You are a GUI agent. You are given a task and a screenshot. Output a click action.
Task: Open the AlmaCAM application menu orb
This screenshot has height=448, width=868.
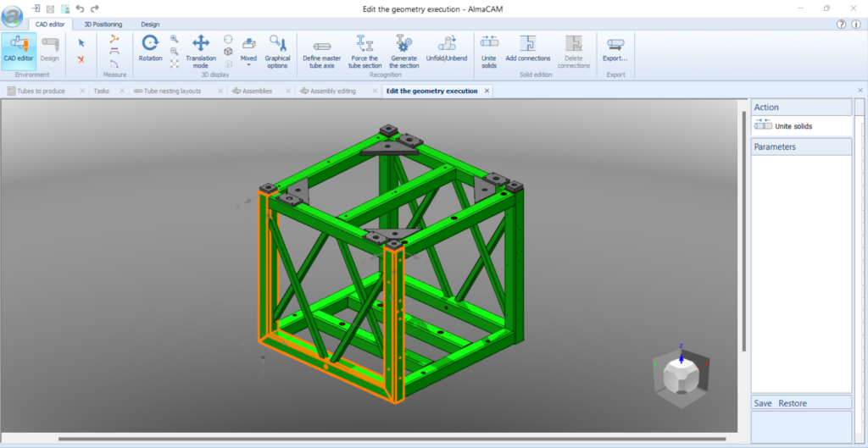point(12,15)
